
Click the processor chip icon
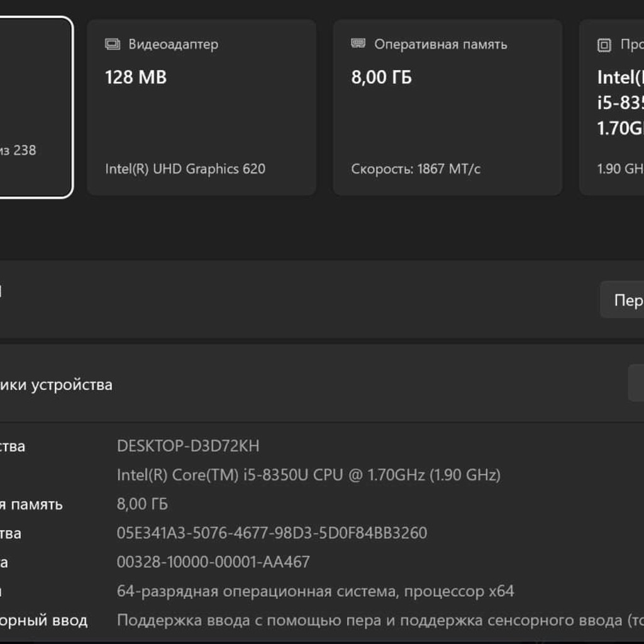click(604, 45)
